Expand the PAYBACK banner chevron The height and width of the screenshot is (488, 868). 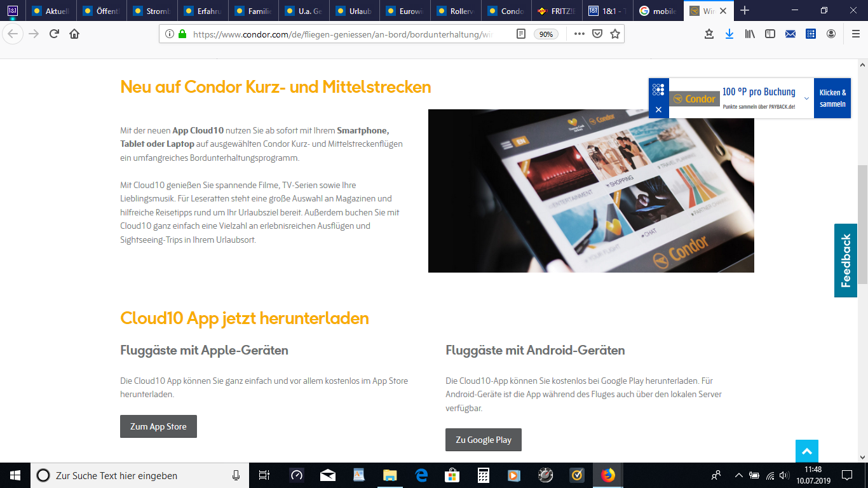point(806,98)
